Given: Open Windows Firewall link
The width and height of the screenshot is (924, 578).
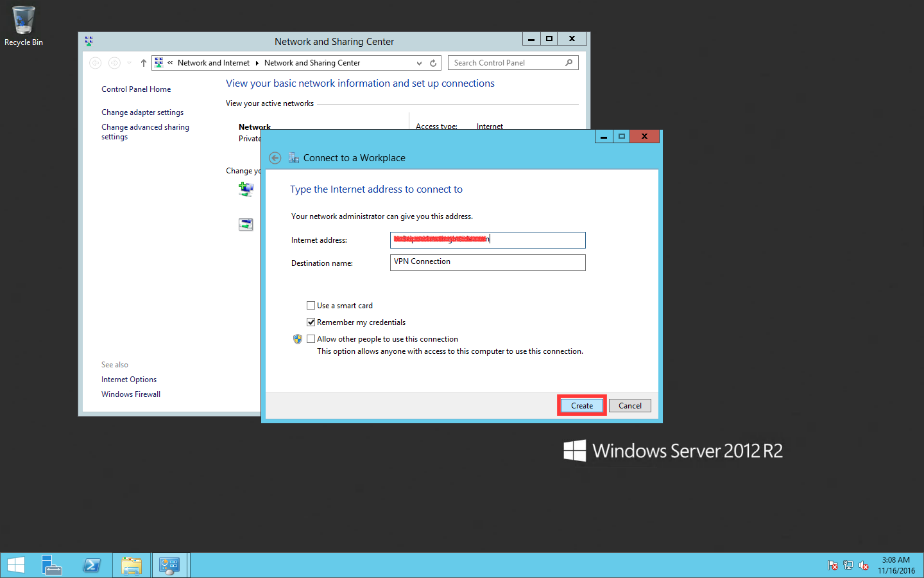Looking at the screenshot, I should 131,394.
